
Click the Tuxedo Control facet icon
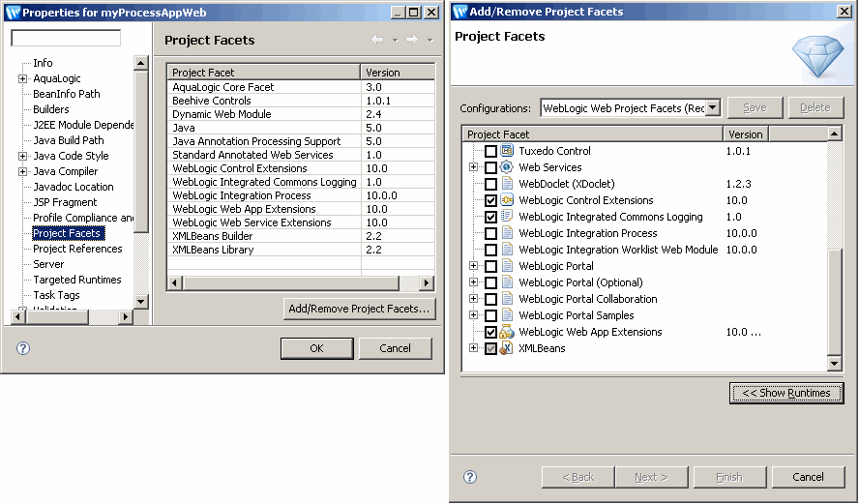click(x=507, y=151)
